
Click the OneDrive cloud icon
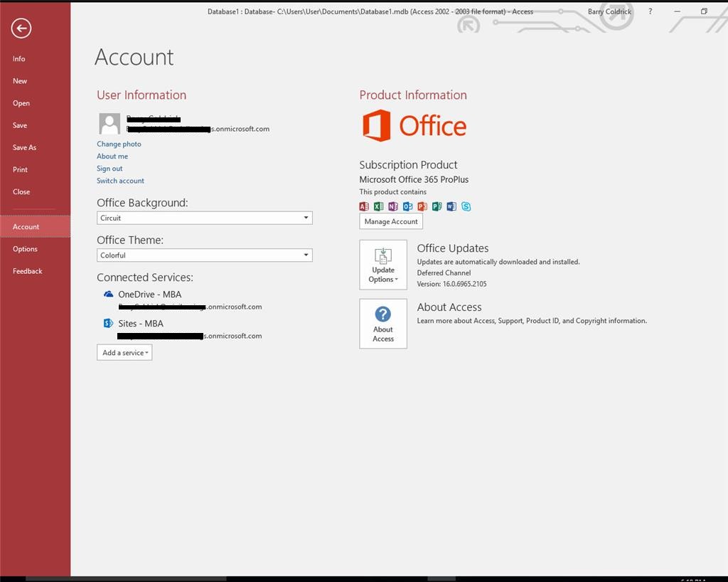108,294
